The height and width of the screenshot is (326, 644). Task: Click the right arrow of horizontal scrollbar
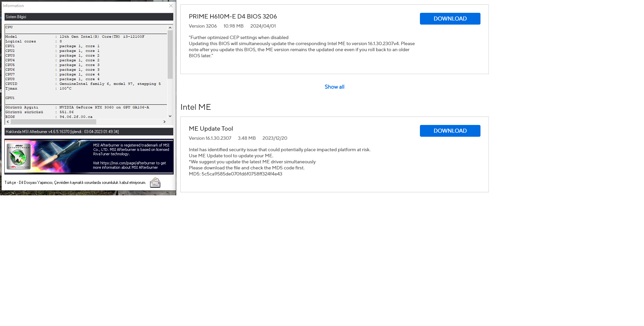click(164, 122)
